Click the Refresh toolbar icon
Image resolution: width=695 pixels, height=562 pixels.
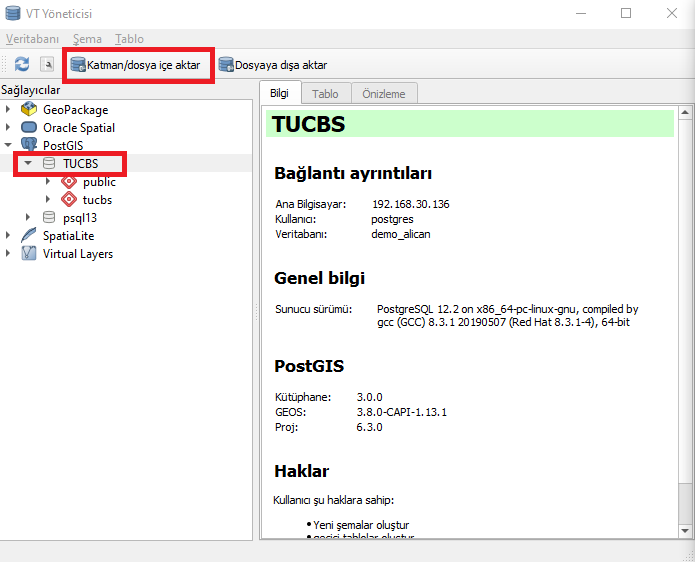point(22,64)
